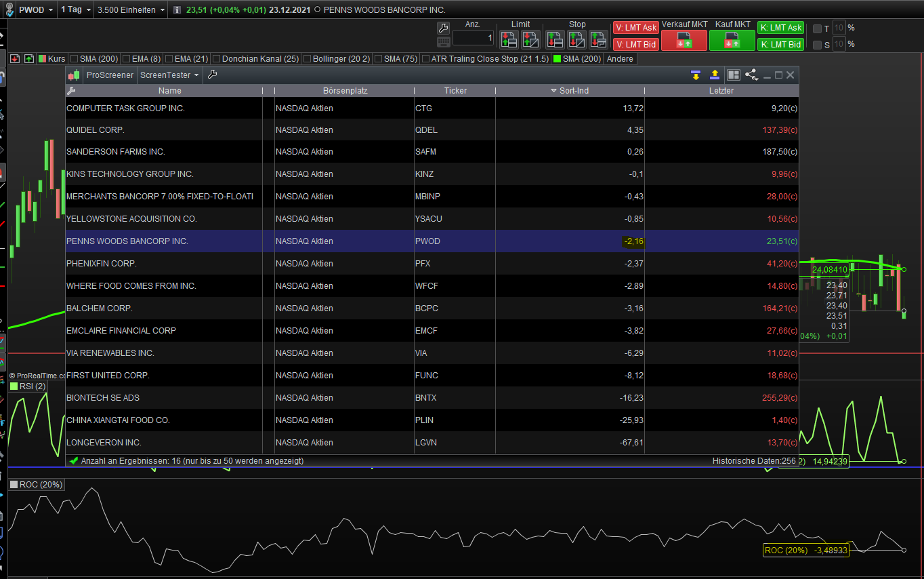Click the yellow move-down arrow icon

pyautogui.click(x=695, y=75)
